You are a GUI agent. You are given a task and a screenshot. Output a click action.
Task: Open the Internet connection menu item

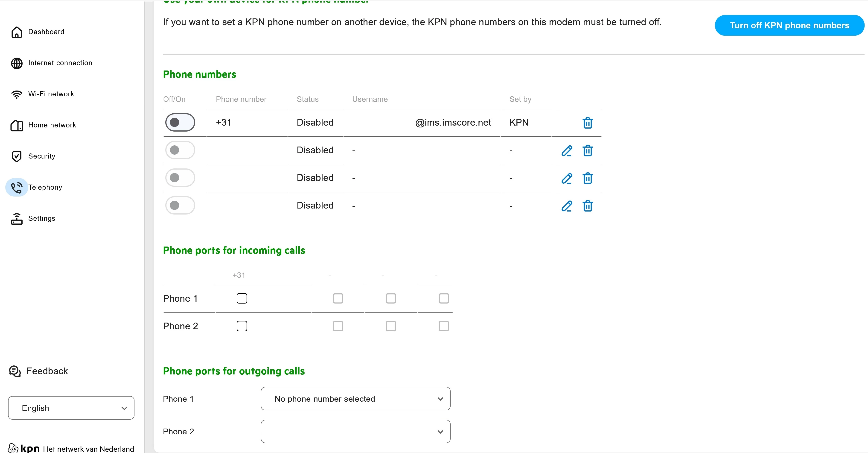tap(60, 63)
